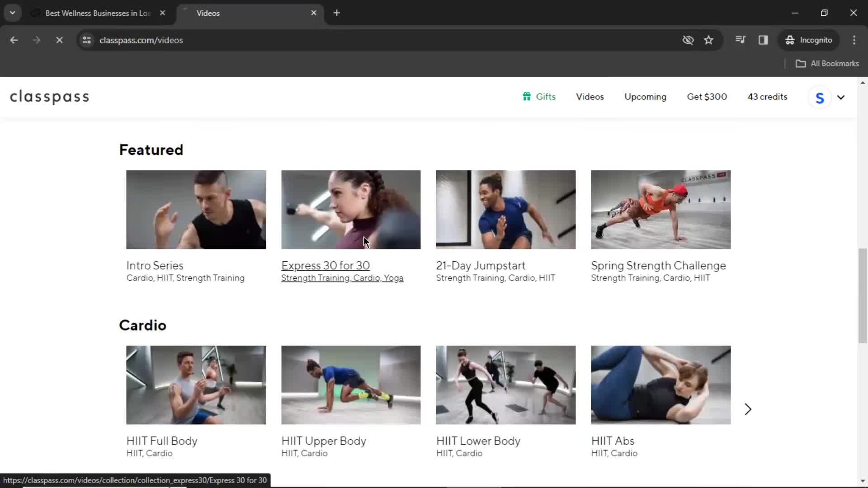This screenshot has width=868, height=488.
Task: Stop page loading with X button
Action: click(59, 40)
